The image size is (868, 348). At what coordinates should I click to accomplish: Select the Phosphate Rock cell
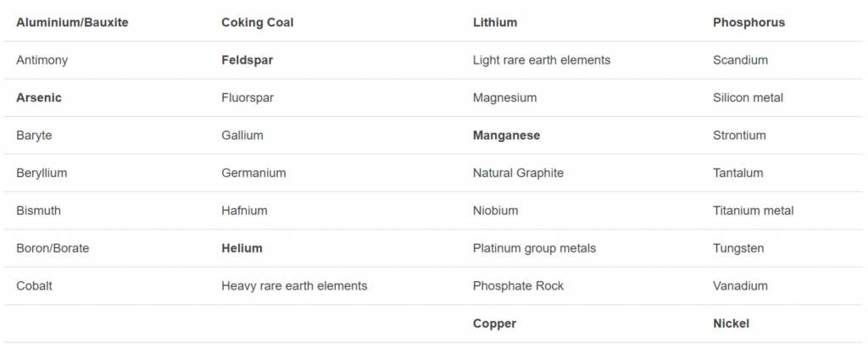518,285
